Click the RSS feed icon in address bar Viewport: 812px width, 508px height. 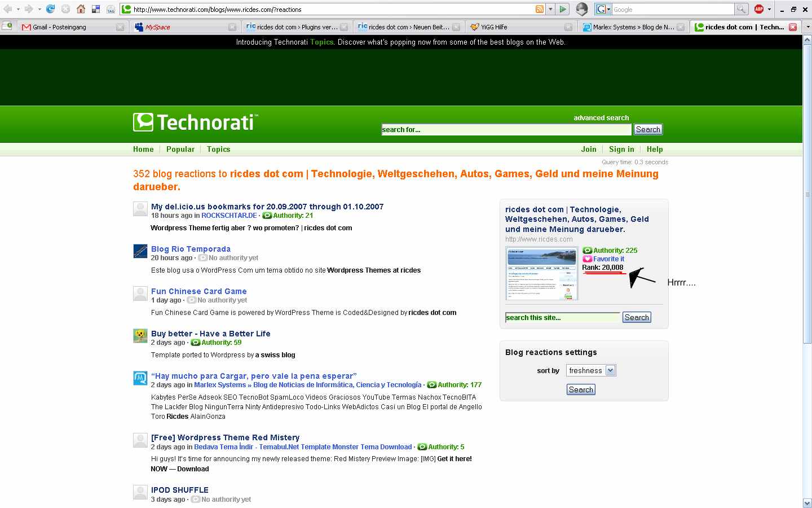click(x=540, y=9)
